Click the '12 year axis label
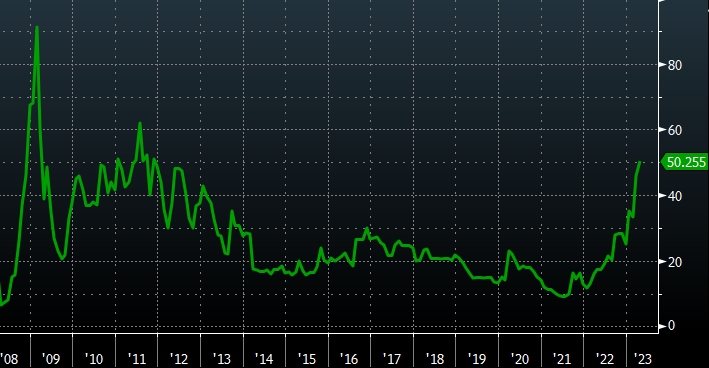The height and width of the screenshot is (368, 709). click(179, 359)
